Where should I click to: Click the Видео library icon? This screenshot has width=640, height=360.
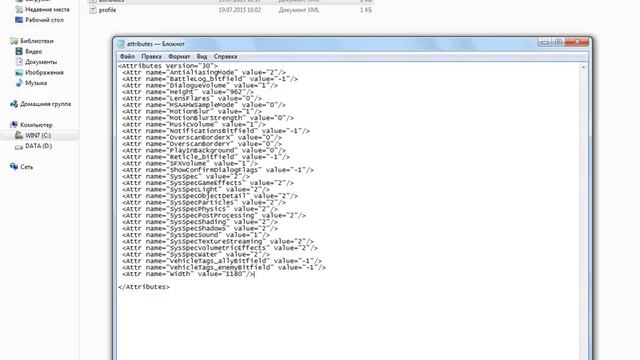[19, 51]
